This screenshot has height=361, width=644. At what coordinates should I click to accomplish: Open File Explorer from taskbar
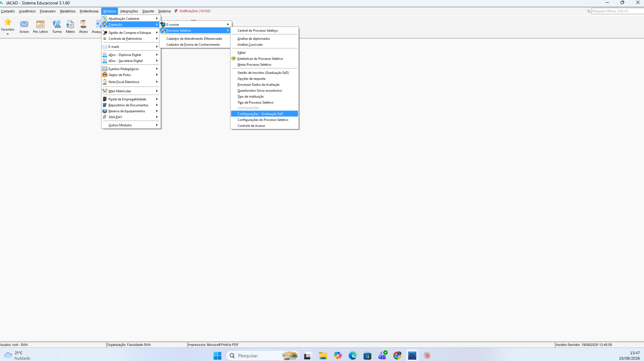click(x=323, y=356)
